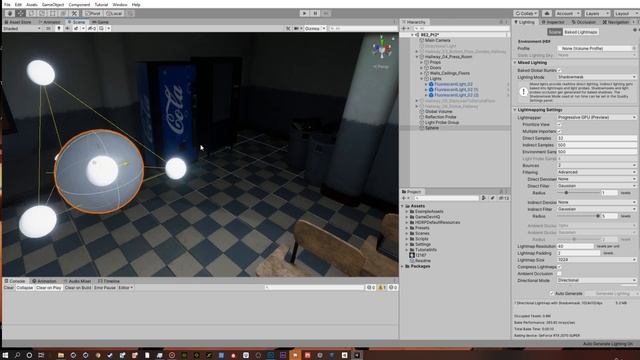Open the Volume Profile object picker
Image resolution: width=640 pixels, height=360 pixels.
pos(634,48)
